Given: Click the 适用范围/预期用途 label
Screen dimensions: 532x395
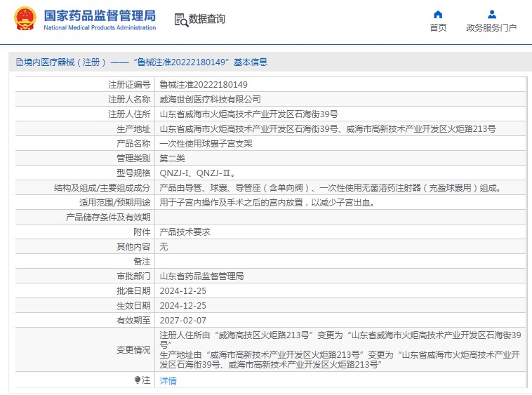Looking at the screenshot, I should pyautogui.click(x=114, y=203).
